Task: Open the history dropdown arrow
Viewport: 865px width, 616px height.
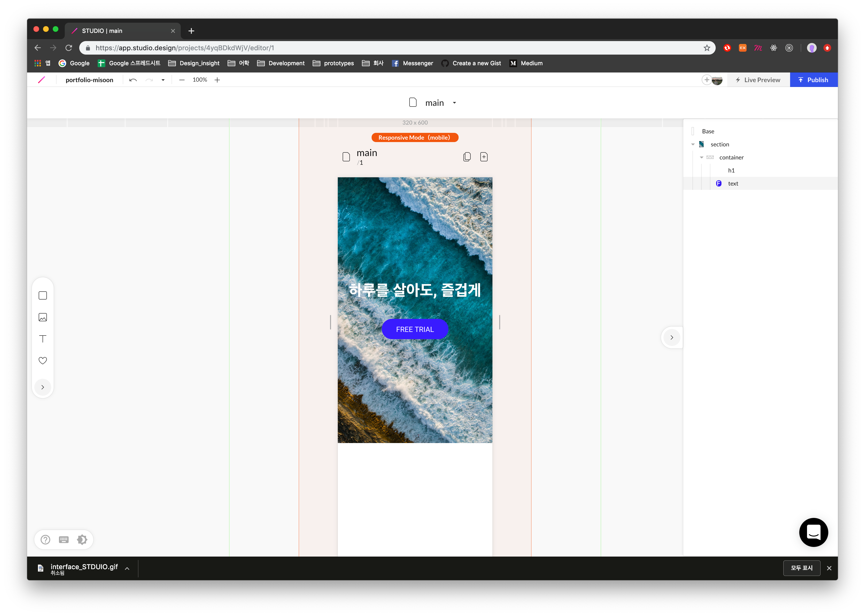Action: pos(163,80)
